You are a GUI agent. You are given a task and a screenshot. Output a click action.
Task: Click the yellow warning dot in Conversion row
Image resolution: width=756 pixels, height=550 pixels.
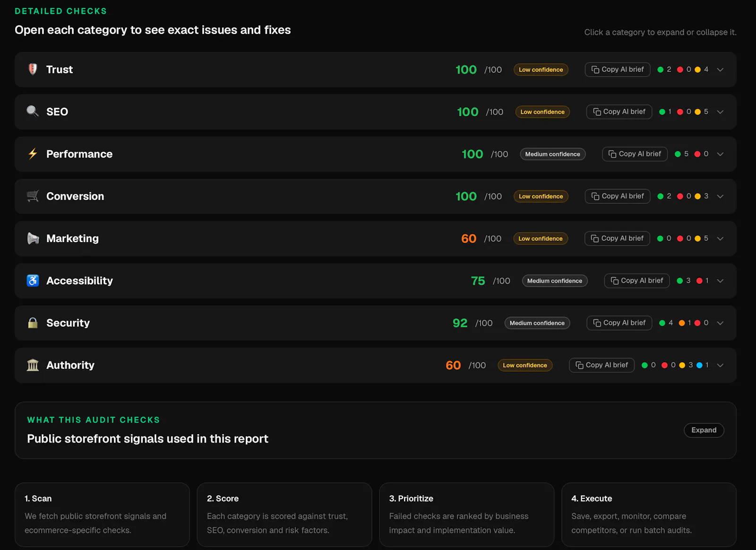pyautogui.click(x=698, y=196)
